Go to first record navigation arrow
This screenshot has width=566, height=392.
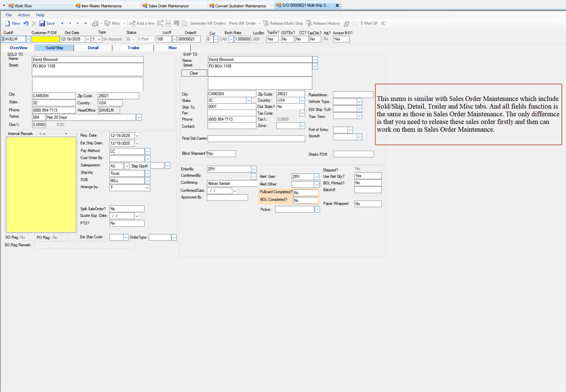click(x=62, y=23)
